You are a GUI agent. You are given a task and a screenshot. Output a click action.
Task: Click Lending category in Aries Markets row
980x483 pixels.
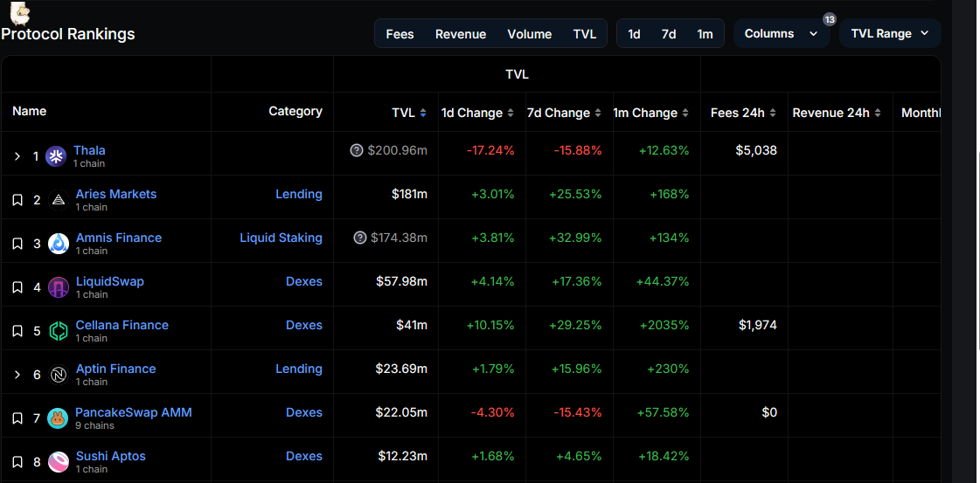[299, 194]
